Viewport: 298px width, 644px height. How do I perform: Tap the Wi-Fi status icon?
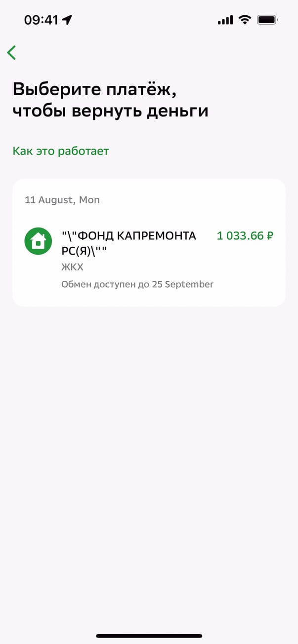tap(244, 20)
